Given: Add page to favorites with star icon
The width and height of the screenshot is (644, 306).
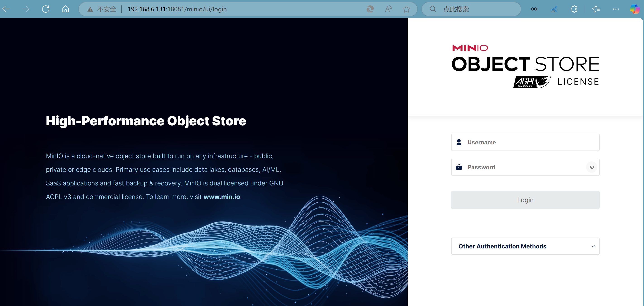Looking at the screenshot, I should pyautogui.click(x=406, y=9).
